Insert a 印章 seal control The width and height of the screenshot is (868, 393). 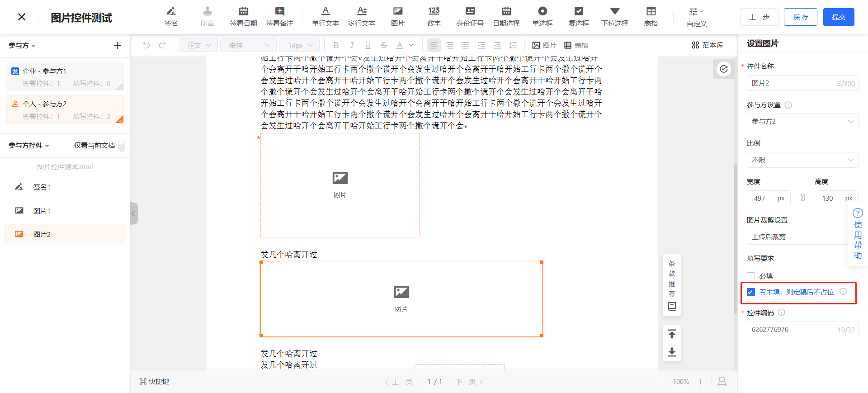(207, 17)
